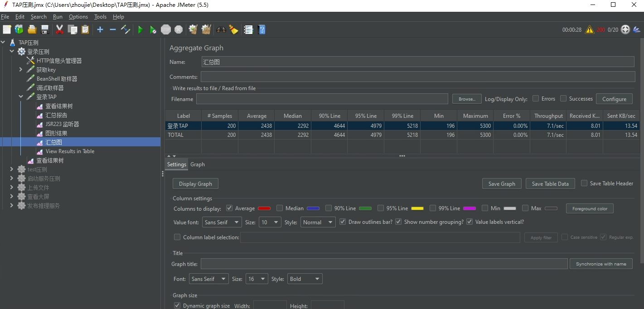
Task: Open the Search binoculars tool
Action: (221, 29)
